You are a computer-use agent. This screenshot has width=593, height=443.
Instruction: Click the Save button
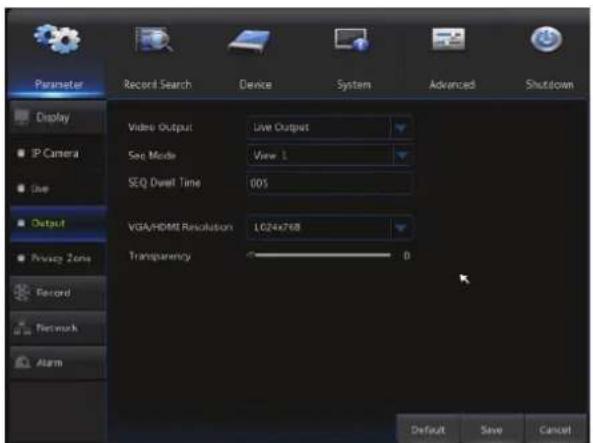coord(492,429)
